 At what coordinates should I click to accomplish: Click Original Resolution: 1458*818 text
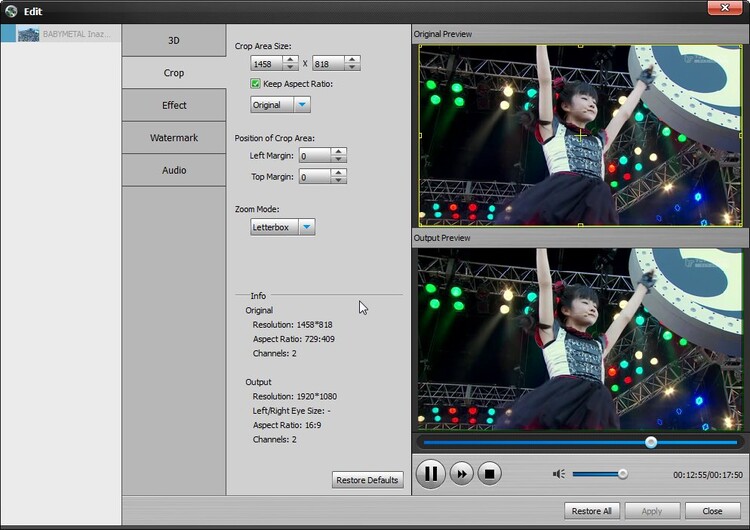click(x=292, y=325)
